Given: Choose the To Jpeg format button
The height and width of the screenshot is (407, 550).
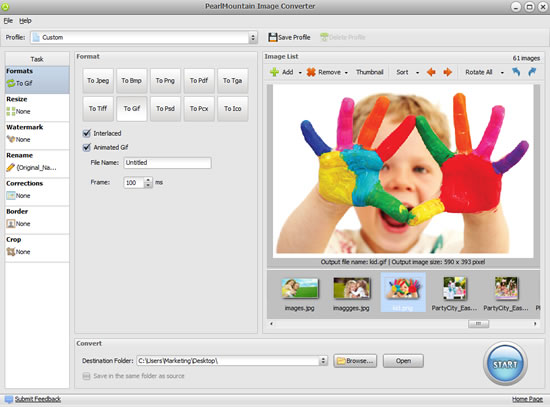Looking at the screenshot, I should [98, 81].
